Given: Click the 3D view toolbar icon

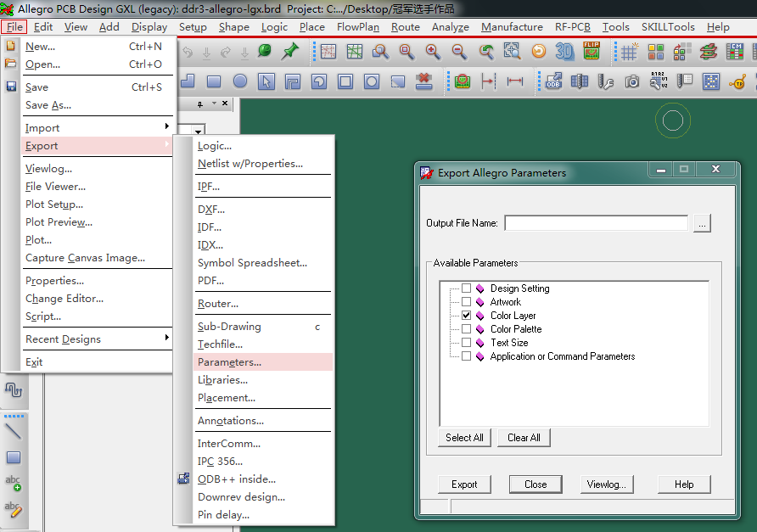Looking at the screenshot, I should [564, 52].
